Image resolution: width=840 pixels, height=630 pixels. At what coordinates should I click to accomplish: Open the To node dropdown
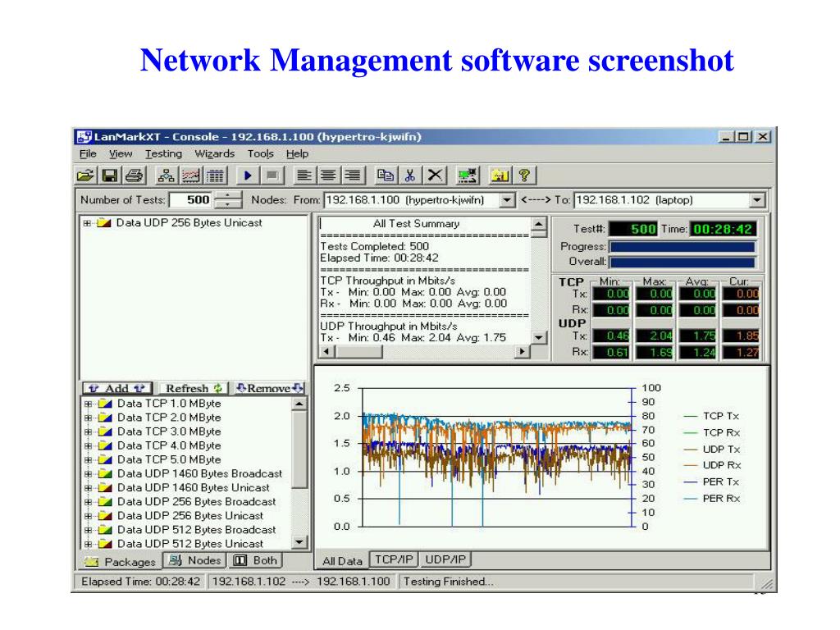click(756, 200)
